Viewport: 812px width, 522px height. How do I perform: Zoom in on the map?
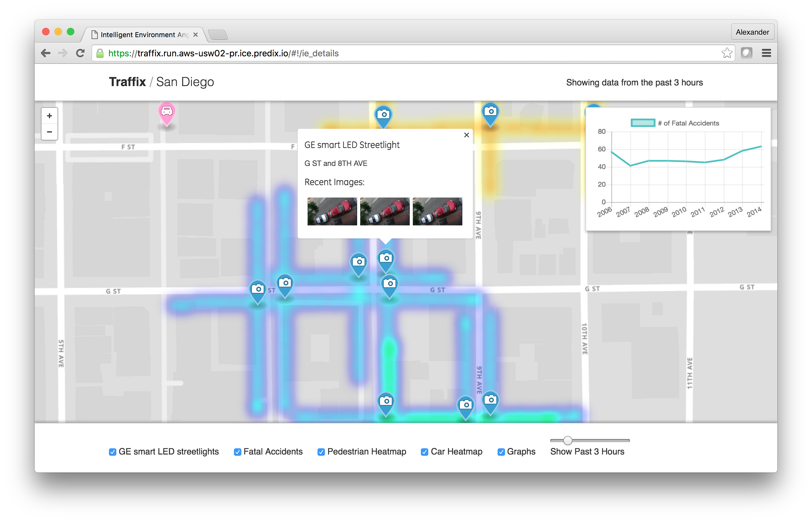(50, 116)
